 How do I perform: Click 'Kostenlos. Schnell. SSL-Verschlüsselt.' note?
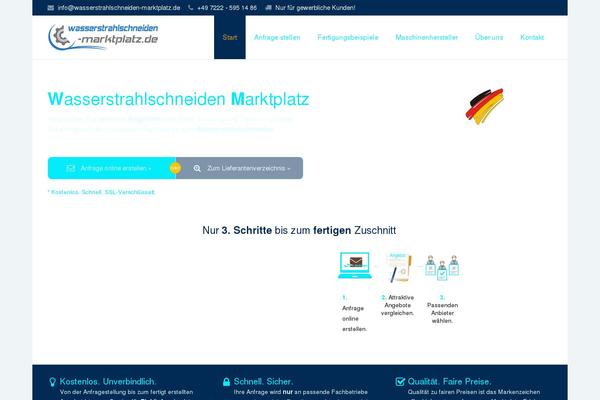[101, 192]
